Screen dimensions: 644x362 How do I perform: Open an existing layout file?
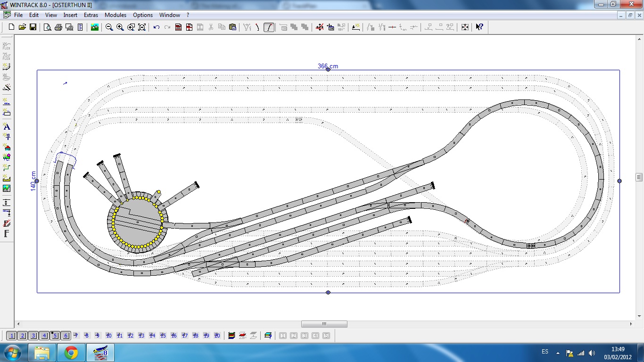point(22,27)
